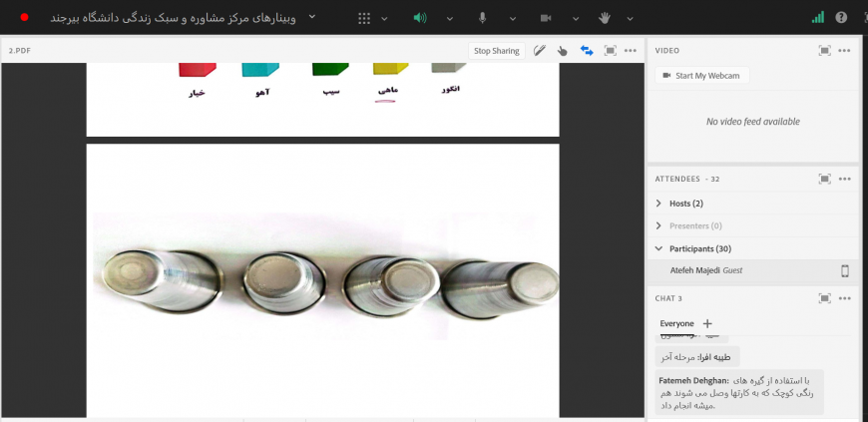Select the draw/whiteboard marker icon

539,51
